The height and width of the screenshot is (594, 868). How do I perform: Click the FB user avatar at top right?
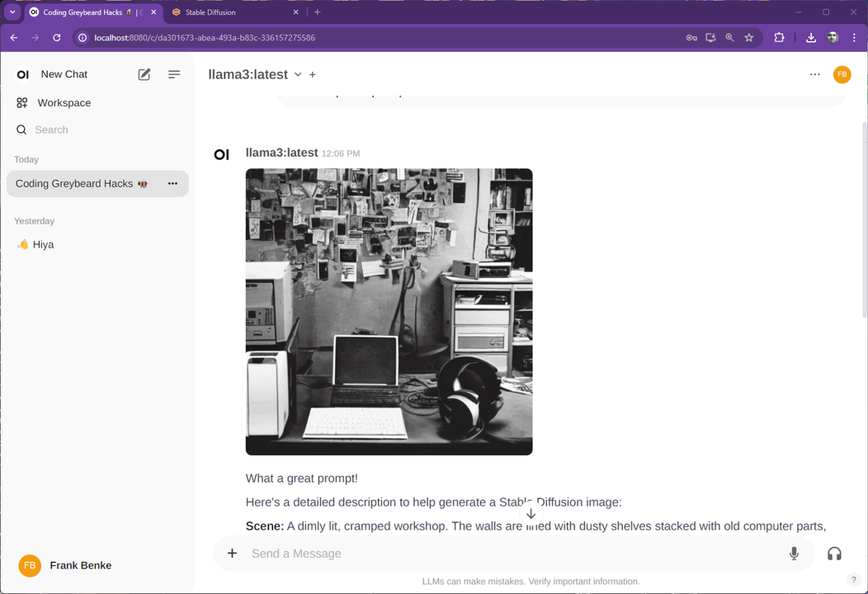tap(842, 74)
